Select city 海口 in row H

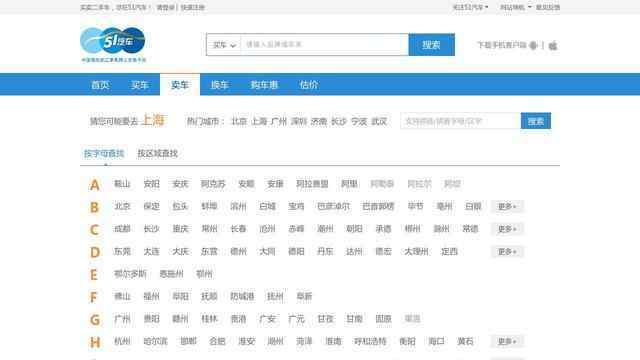tap(436, 341)
